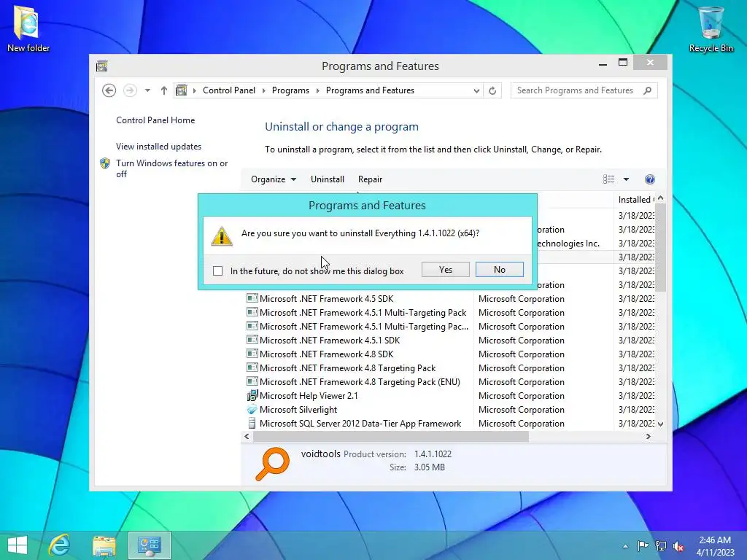Viewport: 747px width, 560px height.
Task: Open Turn Windows features on or off
Action: coord(172,168)
